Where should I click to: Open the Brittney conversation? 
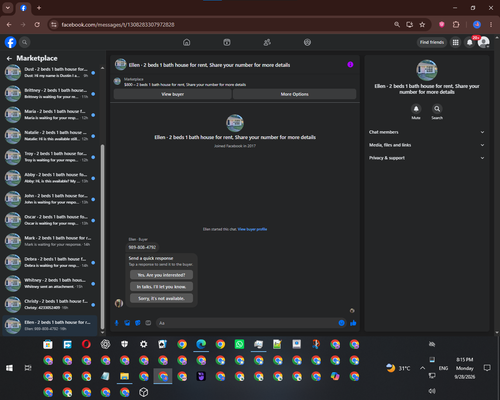[50, 94]
